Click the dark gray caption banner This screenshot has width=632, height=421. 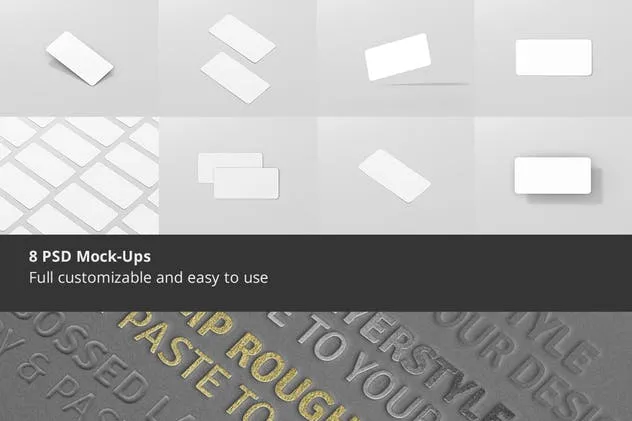pyautogui.click(x=316, y=273)
